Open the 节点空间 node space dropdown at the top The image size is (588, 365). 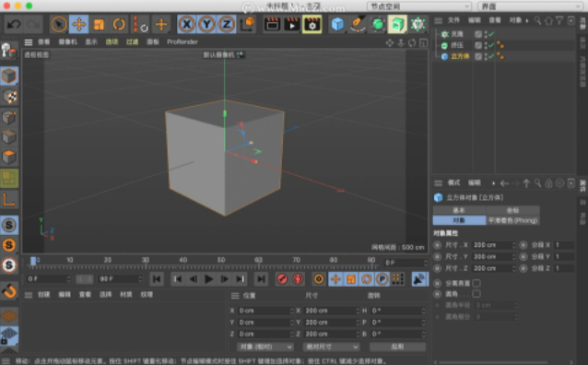point(418,6)
